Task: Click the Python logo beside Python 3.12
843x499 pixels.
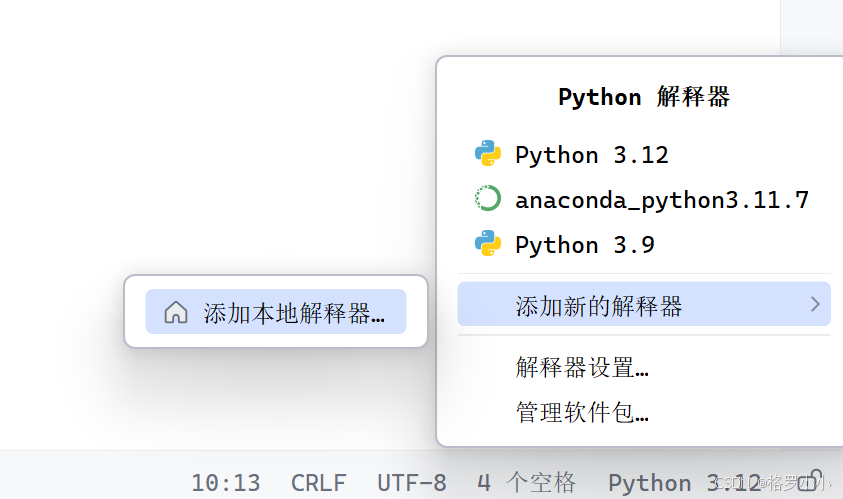Action: [x=488, y=153]
